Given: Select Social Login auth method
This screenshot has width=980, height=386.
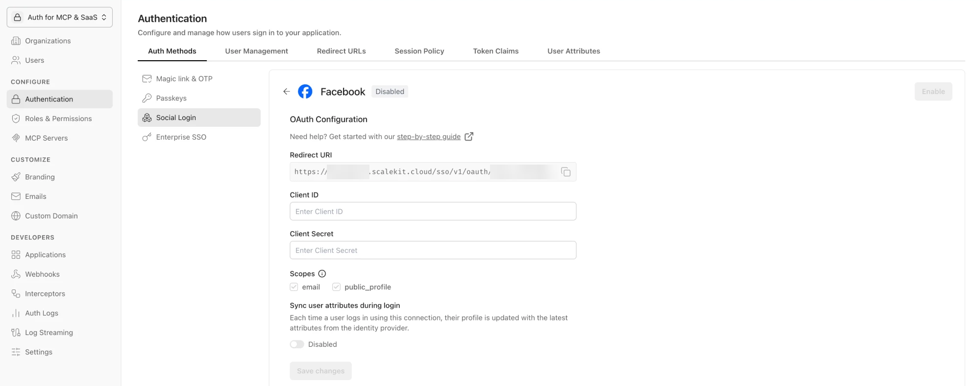Looking at the screenshot, I should coord(199,118).
